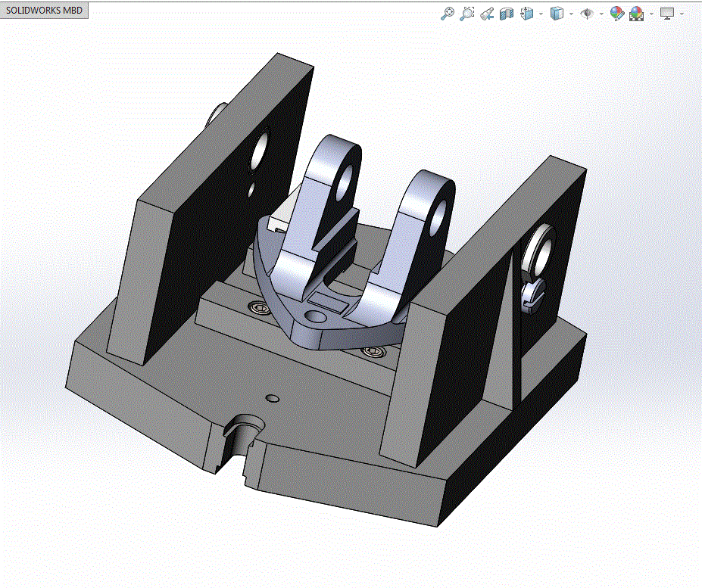Select the small hole on base plate
The width and height of the screenshot is (702, 588).
tap(273, 398)
